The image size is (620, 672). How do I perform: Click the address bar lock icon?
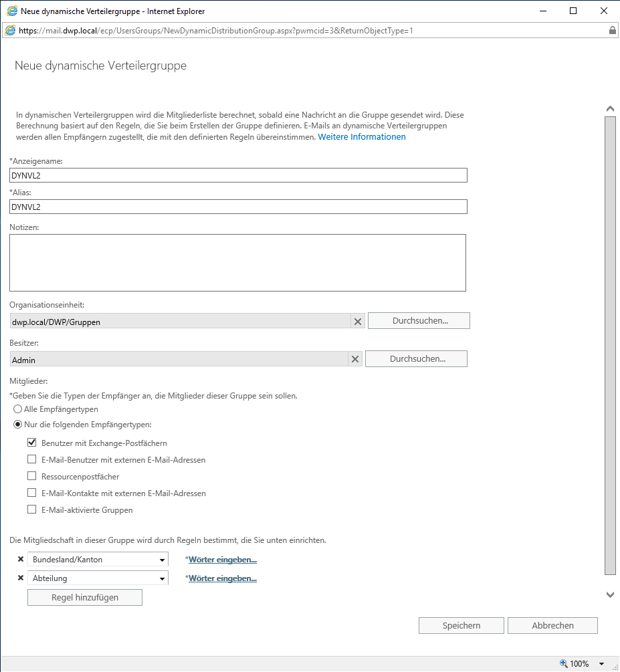click(x=612, y=31)
